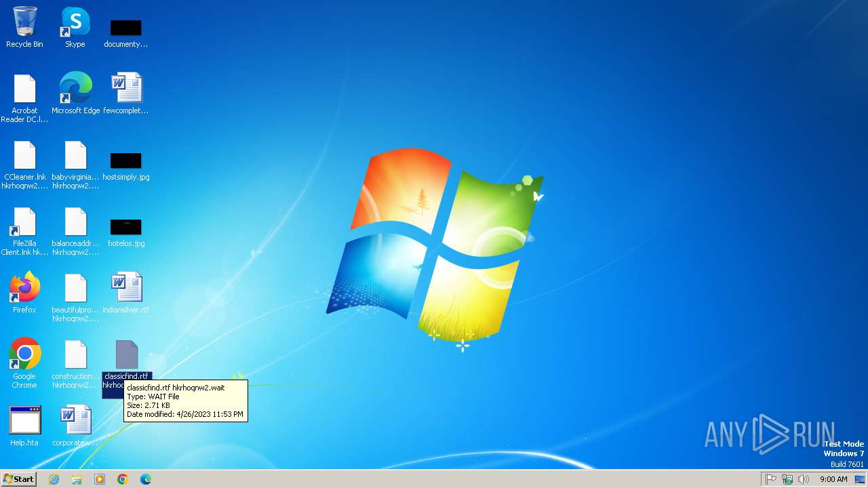Click the 9:00 AM taskbar clock
Screen dimensions: 868x488
pos(833,479)
